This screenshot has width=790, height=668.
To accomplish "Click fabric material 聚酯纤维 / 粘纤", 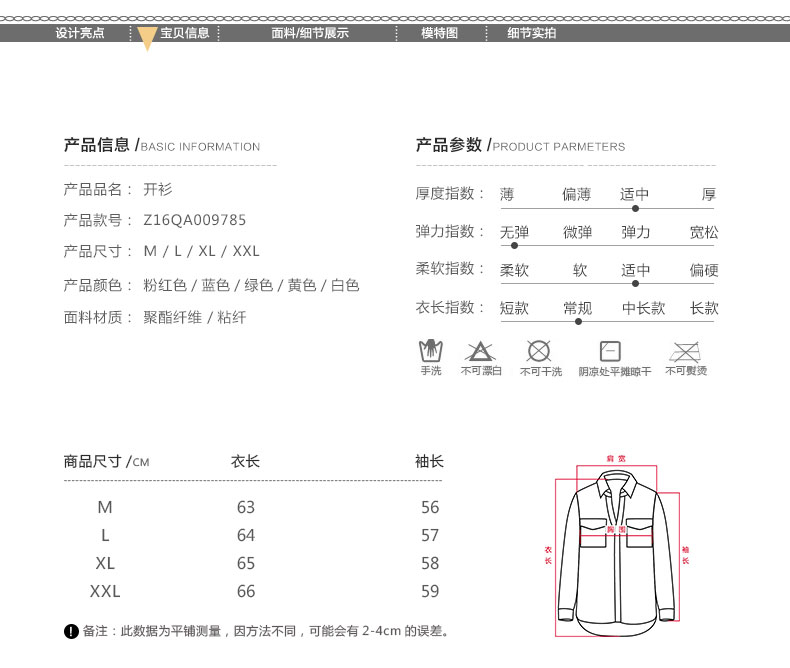I will coord(194,317).
